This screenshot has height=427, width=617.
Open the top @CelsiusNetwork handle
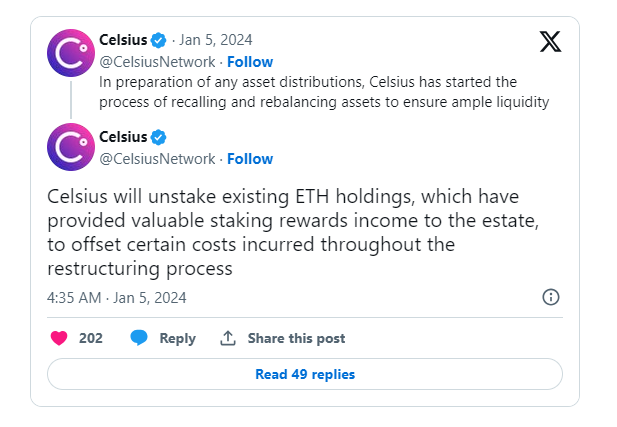click(x=157, y=62)
